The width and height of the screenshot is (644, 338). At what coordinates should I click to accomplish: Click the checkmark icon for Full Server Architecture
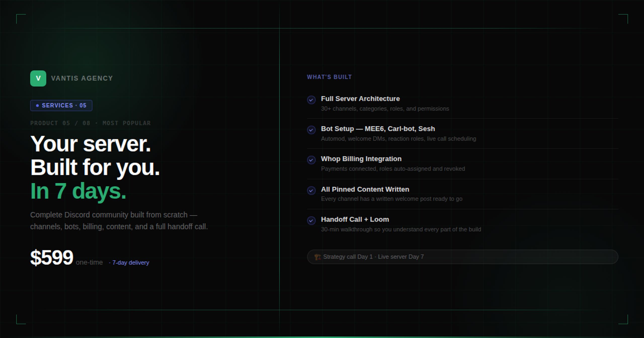click(x=311, y=100)
